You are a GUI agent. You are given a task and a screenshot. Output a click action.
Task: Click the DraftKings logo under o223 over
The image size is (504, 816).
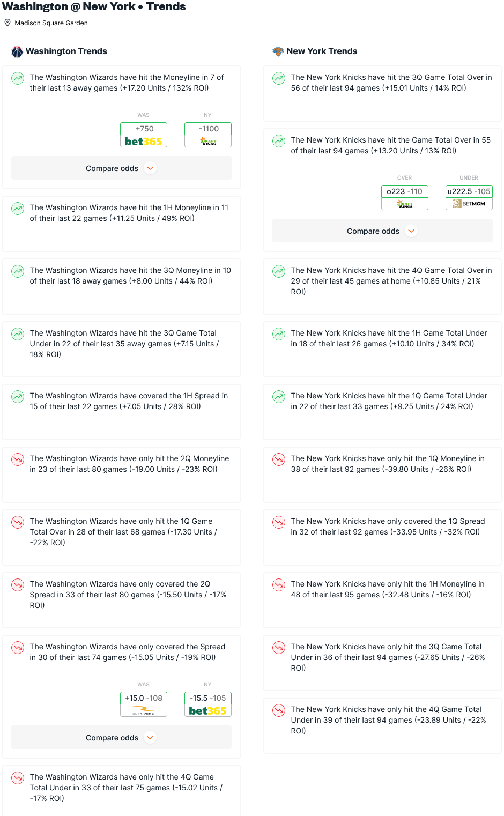pyautogui.click(x=405, y=204)
